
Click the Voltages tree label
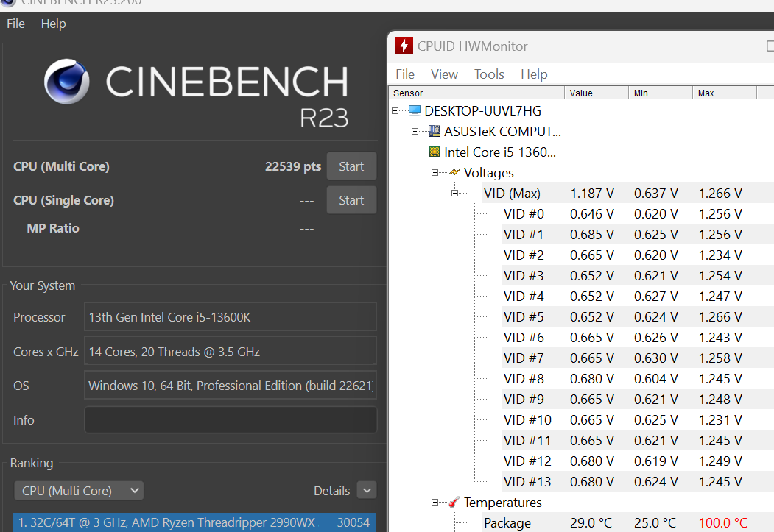(x=489, y=173)
